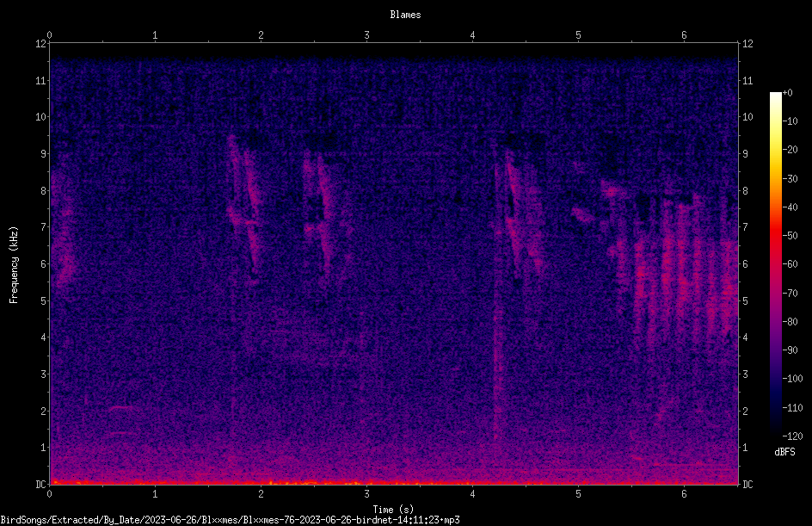Screen dimensions: 812x526
Task: Click "4" on the top time axis
Action: [x=472, y=35]
